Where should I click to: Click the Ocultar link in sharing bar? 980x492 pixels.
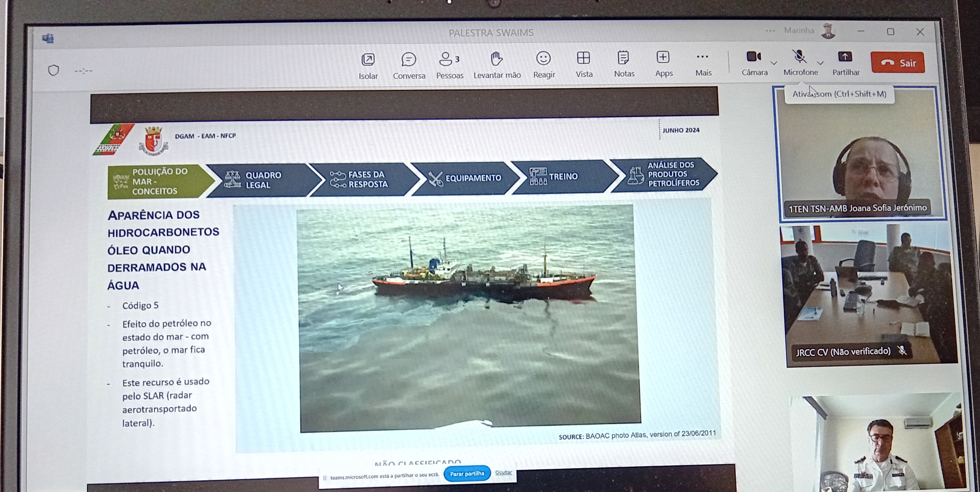[x=503, y=472]
